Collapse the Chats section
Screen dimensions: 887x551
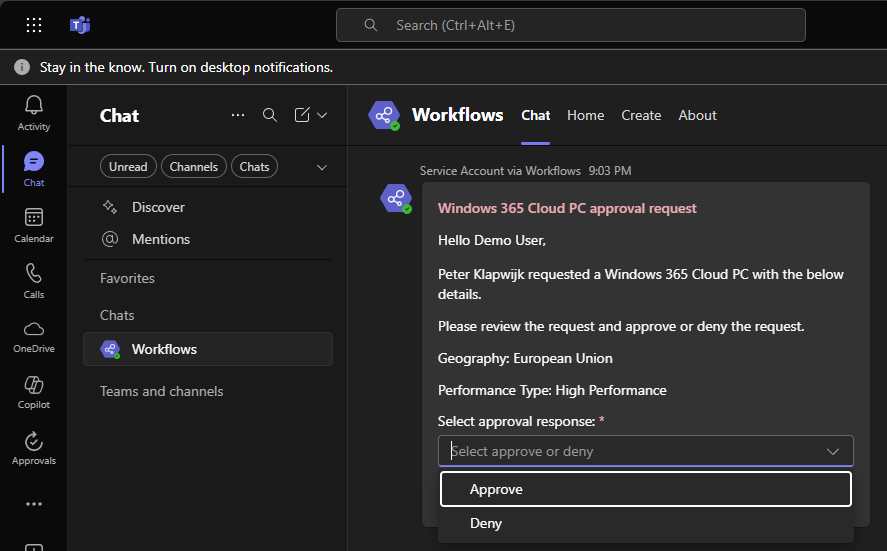tap(117, 315)
